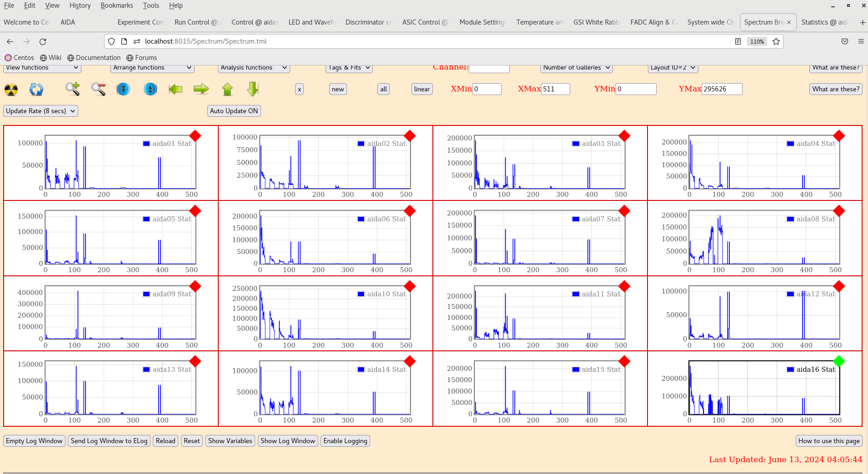This screenshot has width=868, height=474.
Task: Zoom in with the magnifier plus icon
Action: coord(72,89)
